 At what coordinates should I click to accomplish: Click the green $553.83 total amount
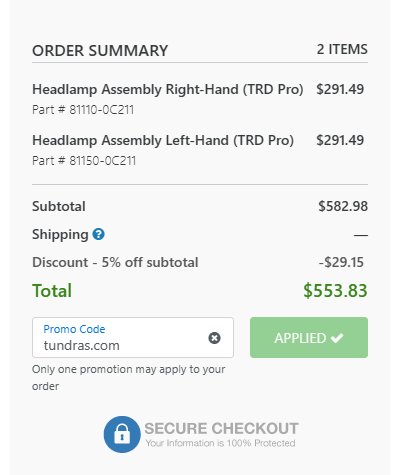tap(335, 291)
